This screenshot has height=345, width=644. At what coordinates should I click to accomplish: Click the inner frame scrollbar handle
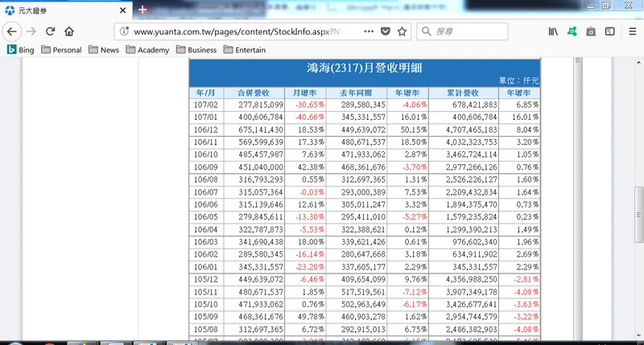coord(578,60)
